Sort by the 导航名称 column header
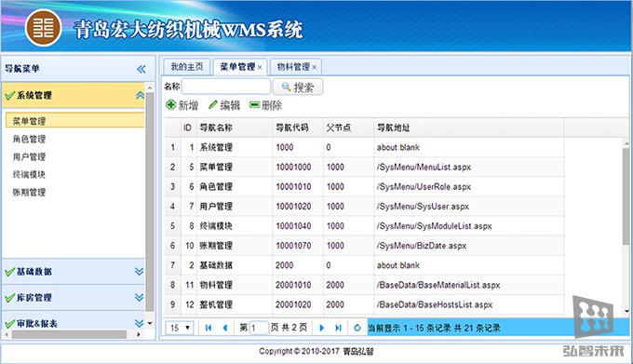This screenshot has width=633, height=364. coord(235,128)
